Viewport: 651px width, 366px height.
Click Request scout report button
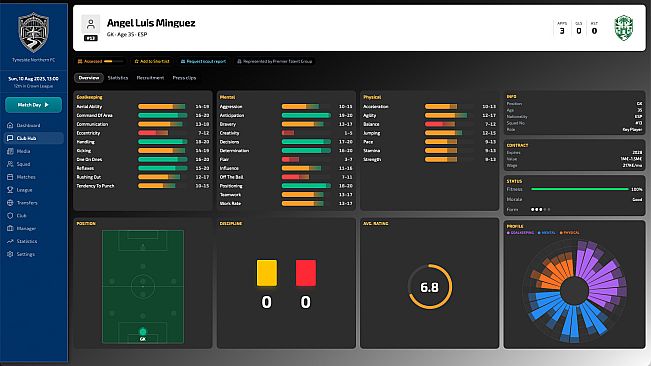[x=203, y=61]
